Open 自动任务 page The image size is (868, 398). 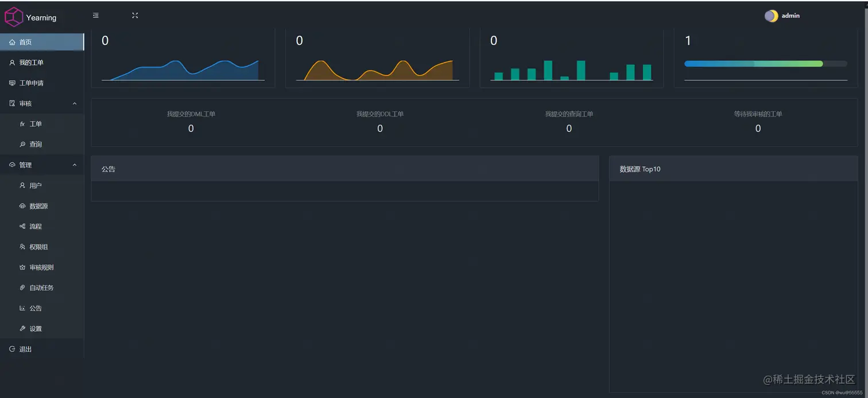(x=42, y=288)
